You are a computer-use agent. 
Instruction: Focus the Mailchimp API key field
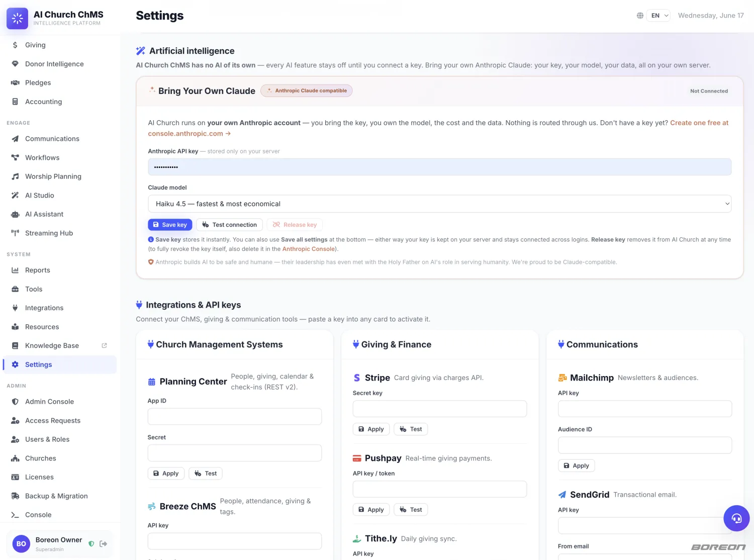click(x=645, y=409)
